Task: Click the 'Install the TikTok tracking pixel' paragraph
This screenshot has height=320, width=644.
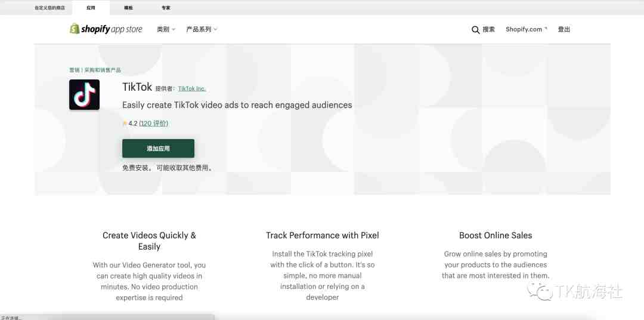Action: tap(323, 276)
